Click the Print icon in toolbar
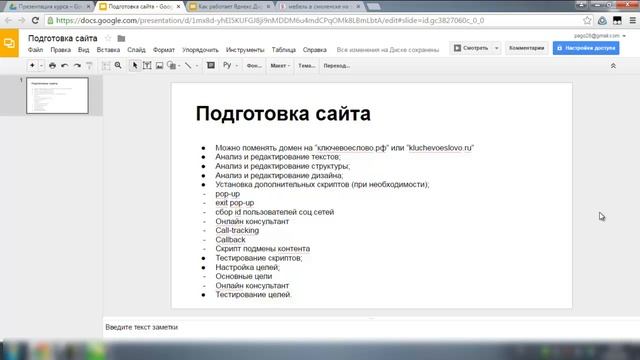This screenshot has height=360, width=640. tap(52, 65)
